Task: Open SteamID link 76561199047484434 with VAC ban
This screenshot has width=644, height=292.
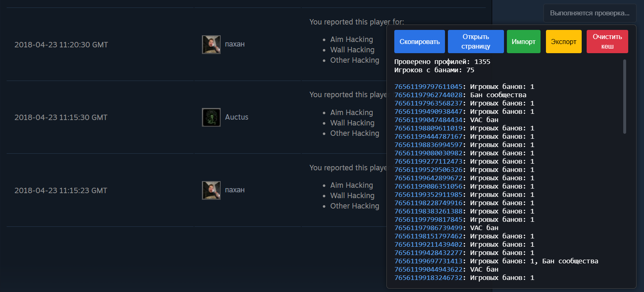Action: [428, 120]
